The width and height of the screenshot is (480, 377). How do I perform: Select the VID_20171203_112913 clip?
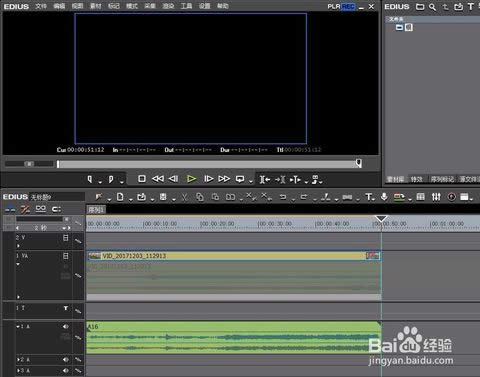(x=234, y=256)
